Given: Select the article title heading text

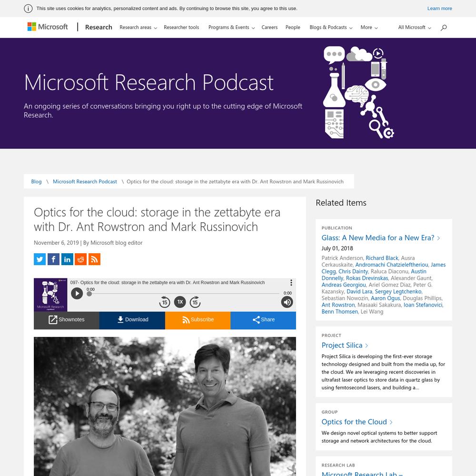Looking at the screenshot, I should coord(157,219).
